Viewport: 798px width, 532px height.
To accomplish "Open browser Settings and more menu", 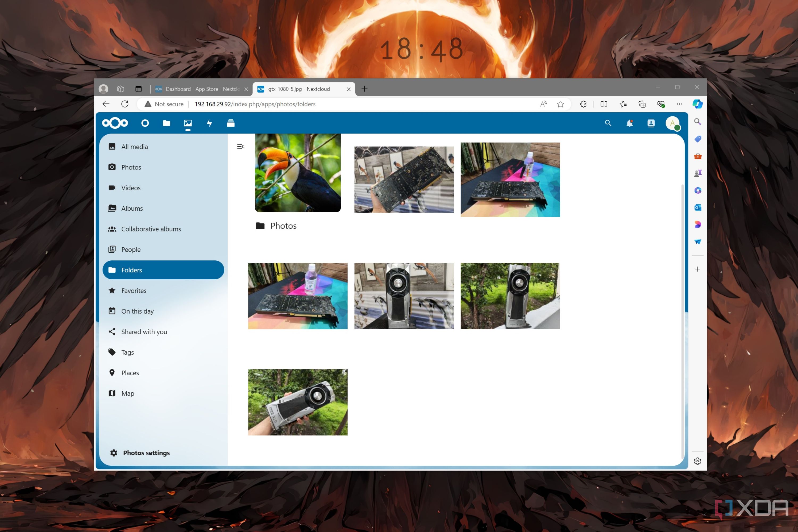I will [x=679, y=104].
